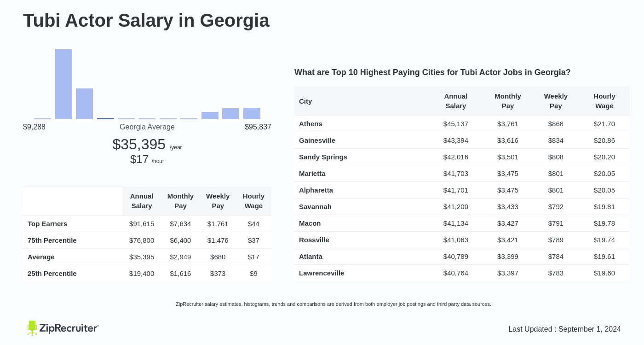The width and height of the screenshot is (644, 345).
Task: Click Lawrenceville monthly pay $3,397
Action: pos(508,273)
